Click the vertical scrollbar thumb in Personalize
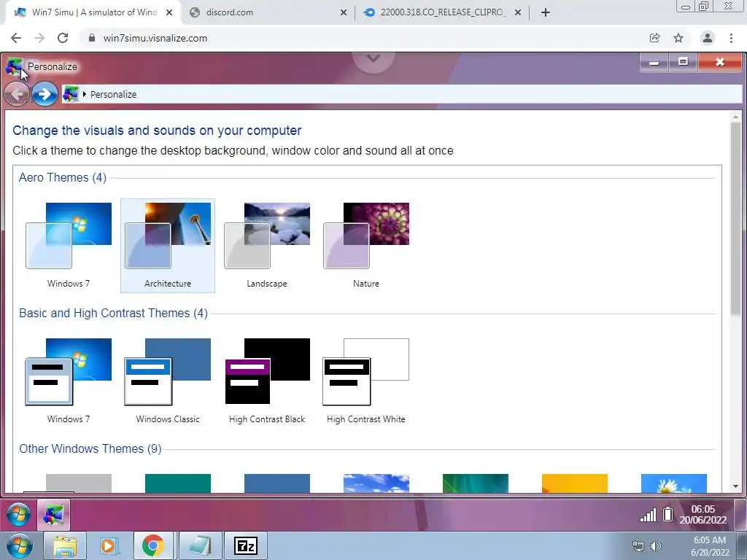 735,218
